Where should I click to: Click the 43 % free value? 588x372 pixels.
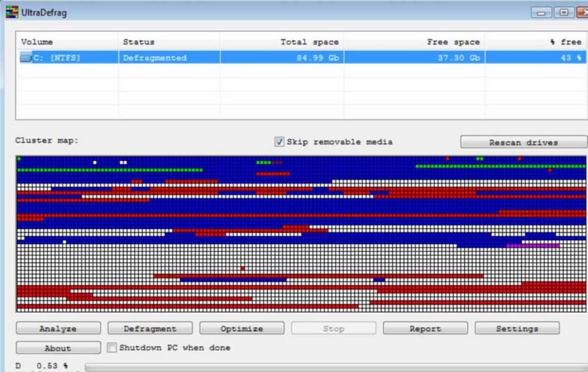click(x=571, y=57)
